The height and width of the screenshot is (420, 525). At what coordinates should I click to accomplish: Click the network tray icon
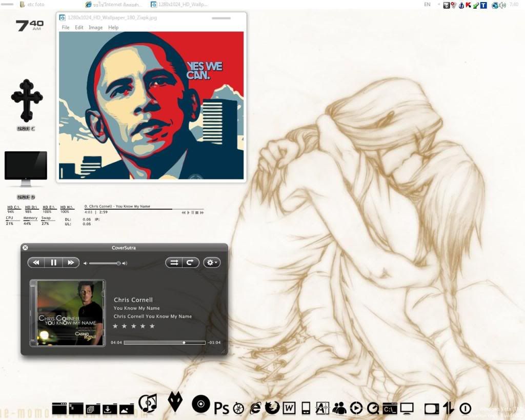(x=495, y=5)
